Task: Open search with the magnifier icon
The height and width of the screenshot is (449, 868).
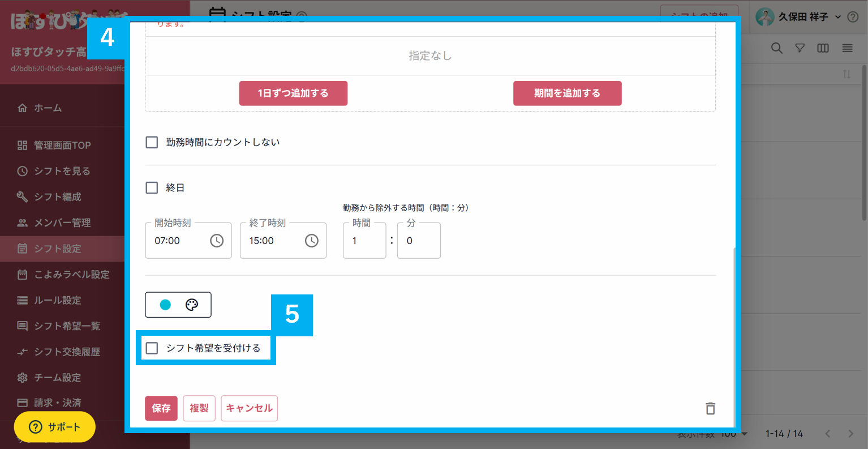Action: pyautogui.click(x=776, y=48)
